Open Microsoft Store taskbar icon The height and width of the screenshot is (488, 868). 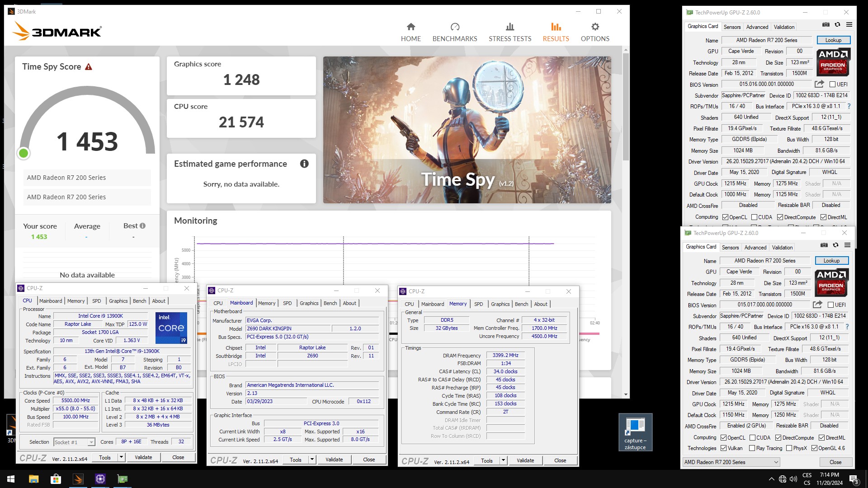[56, 479]
